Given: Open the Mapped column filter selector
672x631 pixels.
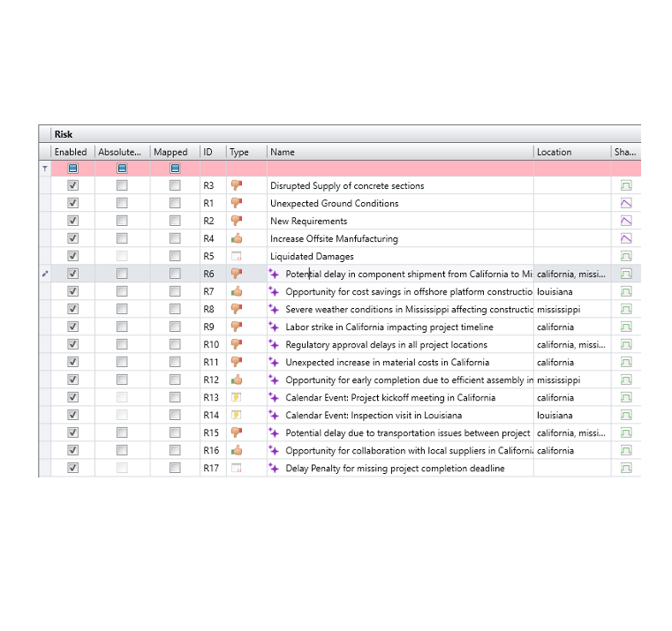Looking at the screenshot, I should 175,168.
